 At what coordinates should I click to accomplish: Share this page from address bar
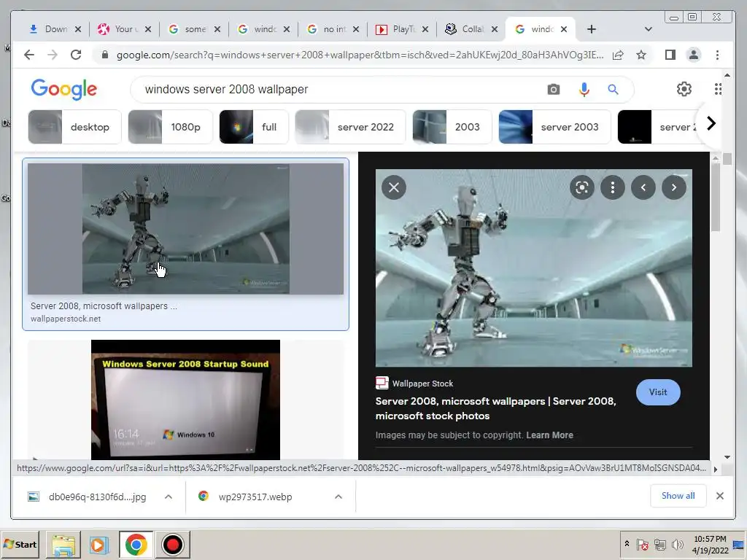(x=618, y=55)
